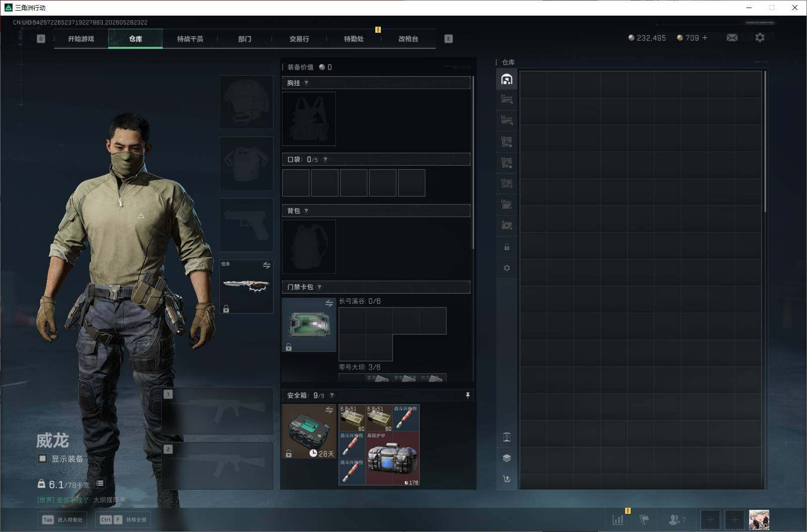The width and height of the screenshot is (807, 532).
Task: Select the empty backpack slot
Action: tap(309, 247)
